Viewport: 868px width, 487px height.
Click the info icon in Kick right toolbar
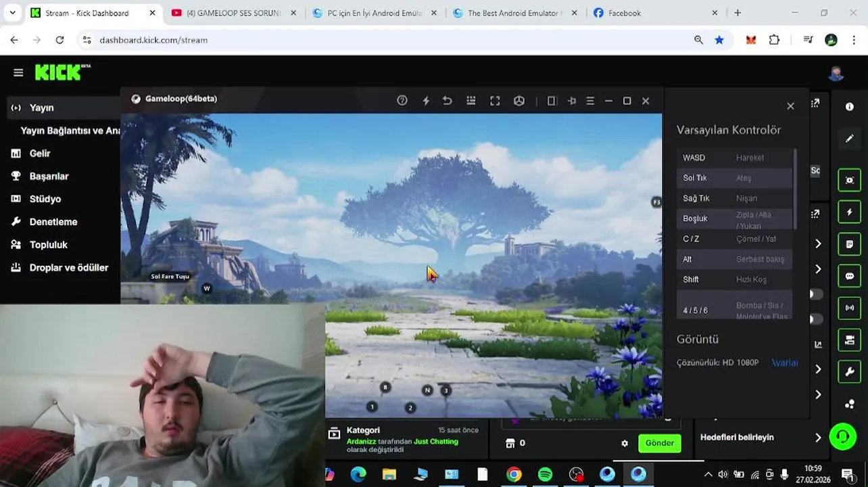pos(850,107)
